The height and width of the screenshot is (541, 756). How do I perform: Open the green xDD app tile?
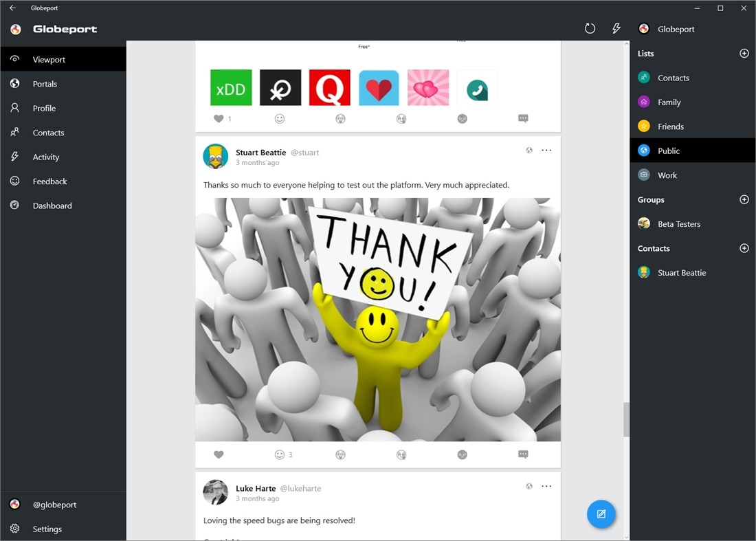pyautogui.click(x=231, y=87)
